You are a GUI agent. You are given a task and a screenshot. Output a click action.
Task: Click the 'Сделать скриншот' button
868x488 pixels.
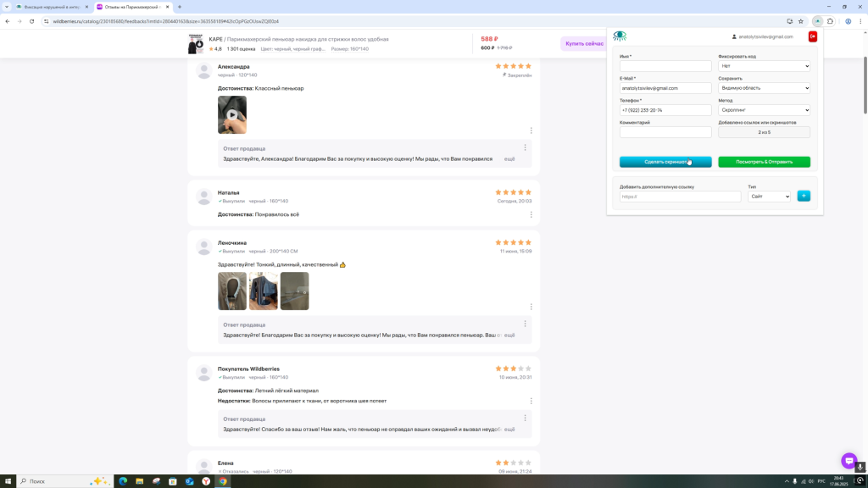coord(665,162)
